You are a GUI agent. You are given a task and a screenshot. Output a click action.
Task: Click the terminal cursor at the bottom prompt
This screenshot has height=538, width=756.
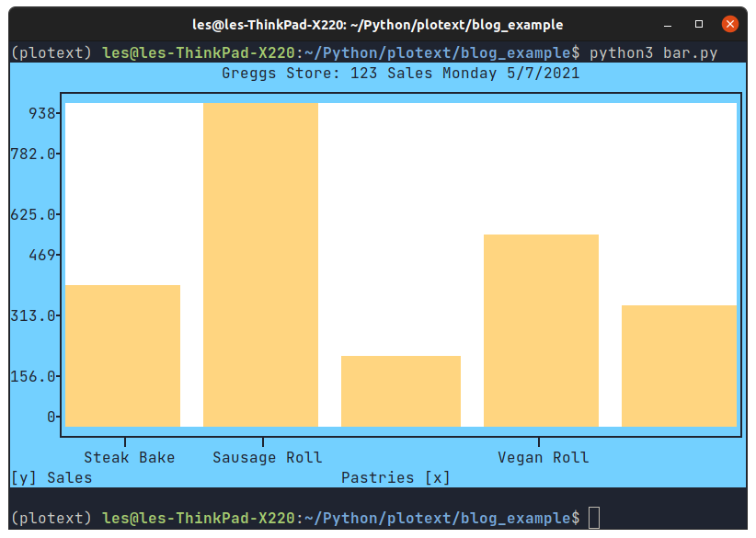pos(594,519)
